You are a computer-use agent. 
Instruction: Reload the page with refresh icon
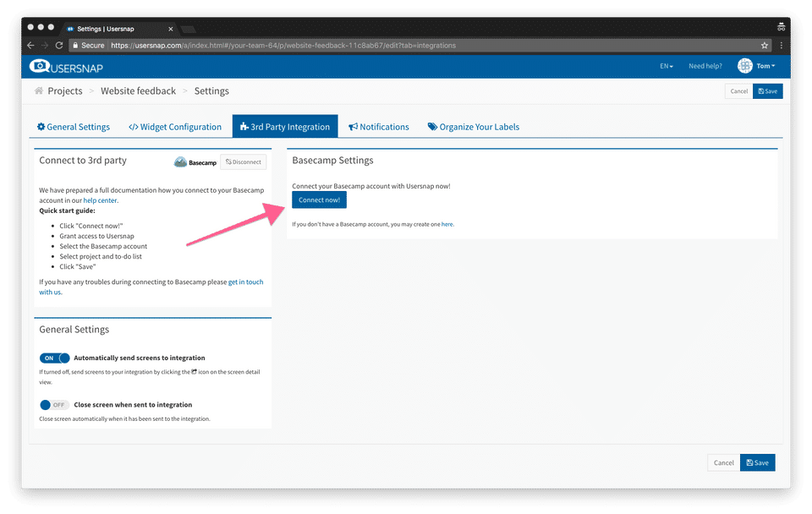[59, 46]
